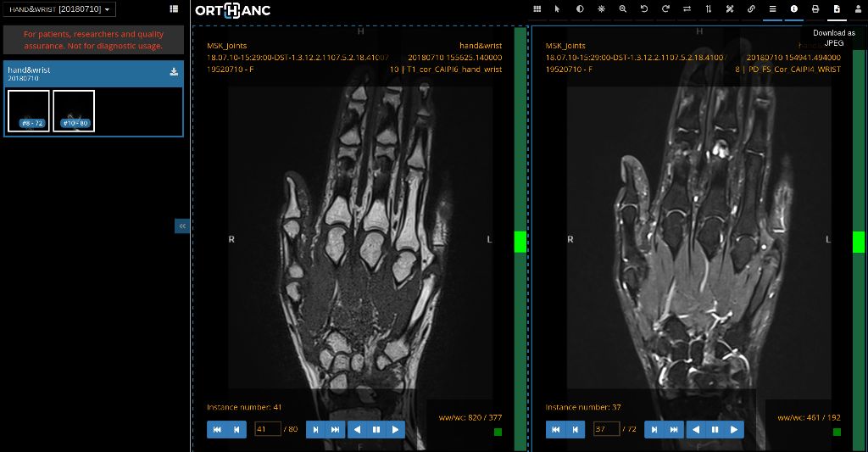Open series thumbnail #10 - 80
The width and height of the screenshot is (868, 452).
click(x=74, y=111)
